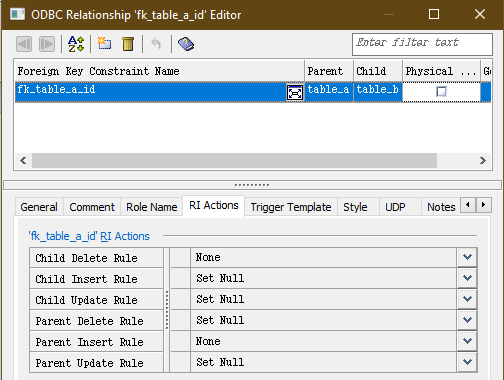Viewport: 504px width, 380px height.
Task: Select the RI Actions tab
Action: click(x=214, y=205)
